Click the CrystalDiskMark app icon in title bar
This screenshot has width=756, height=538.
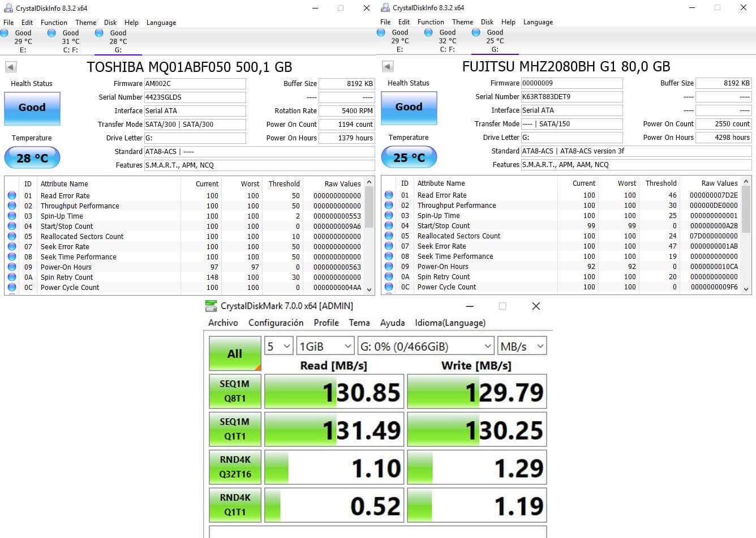211,306
